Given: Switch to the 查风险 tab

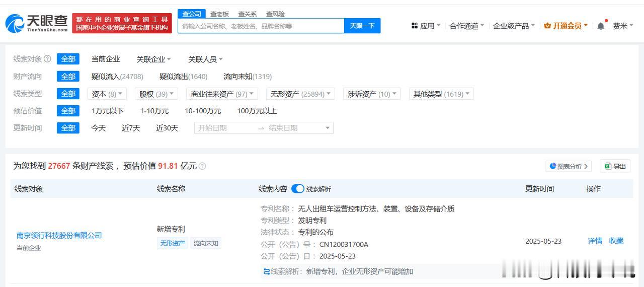Looking at the screenshot, I should tap(275, 14).
